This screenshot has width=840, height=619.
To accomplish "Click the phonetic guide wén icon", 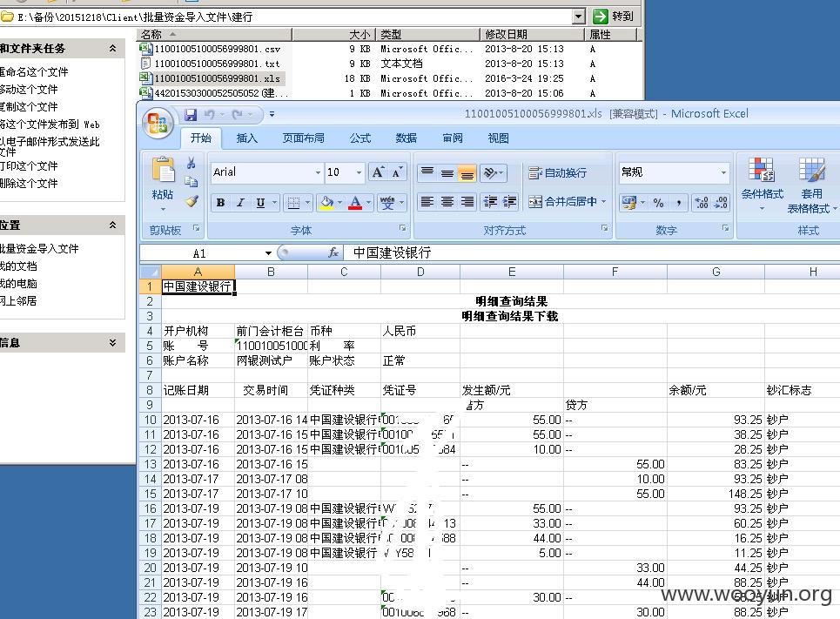I will pos(387,203).
